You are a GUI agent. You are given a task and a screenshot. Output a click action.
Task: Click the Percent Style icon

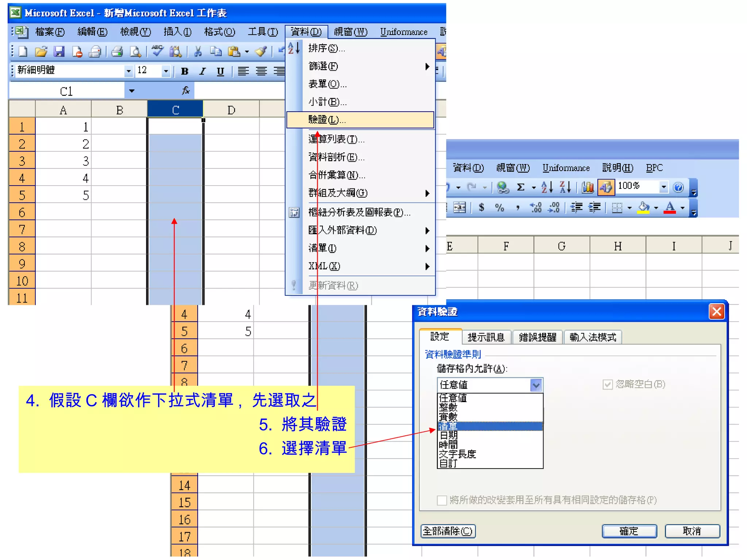click(500, 208)
